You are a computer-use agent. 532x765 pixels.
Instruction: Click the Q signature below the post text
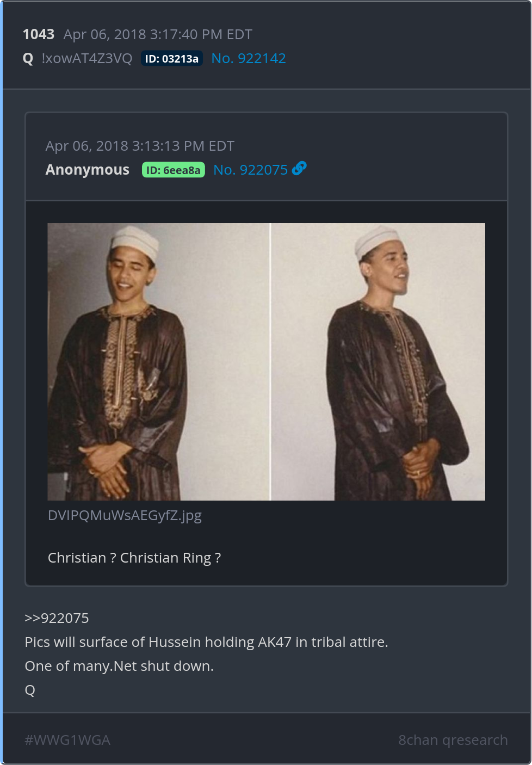click(30, 690)
